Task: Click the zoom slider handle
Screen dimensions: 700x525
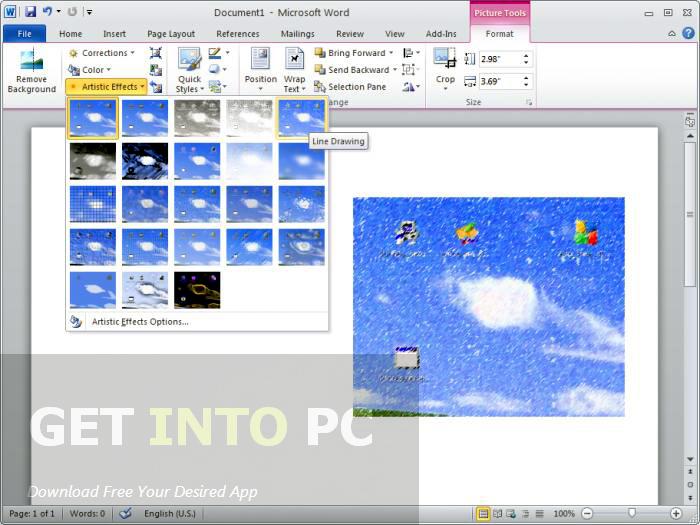Action: tap(632, 514)
